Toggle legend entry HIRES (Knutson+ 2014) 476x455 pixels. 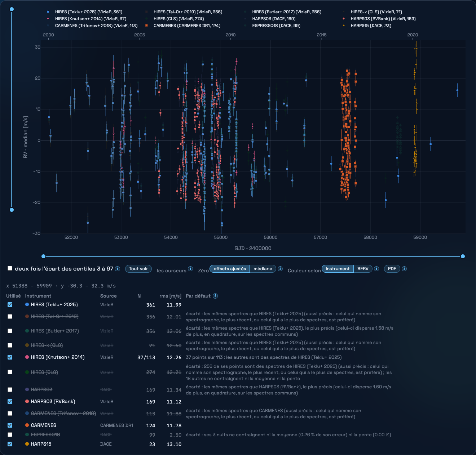pyautogui.click(x=86, y=19)
